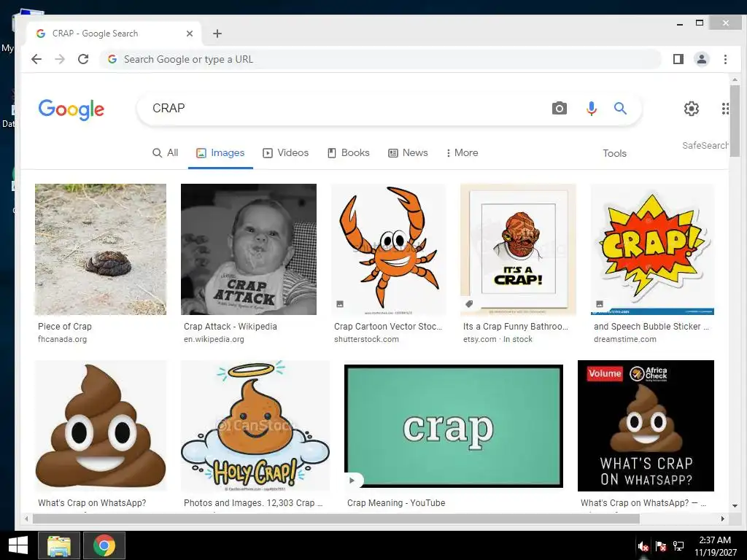This screenshot has height=560, width=747.
Task: Open the orange crab cartoon image
Action: click(x=389, y=249)
